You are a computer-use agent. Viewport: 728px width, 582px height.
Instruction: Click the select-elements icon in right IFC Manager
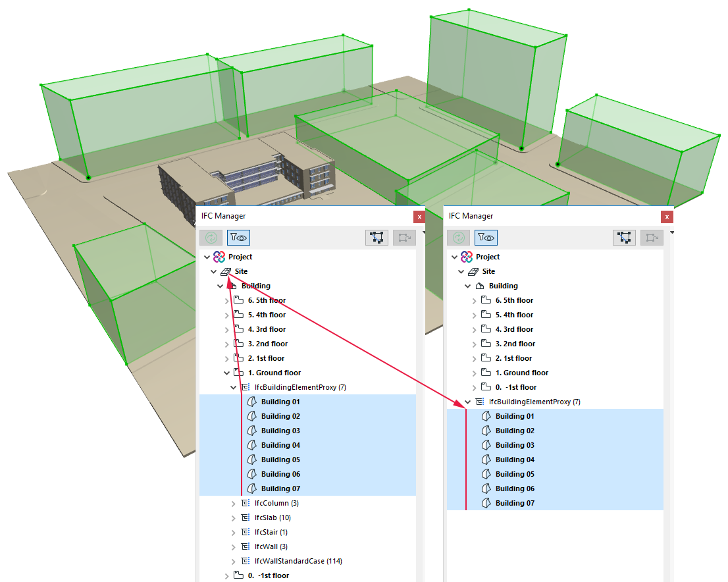[x=624, y=238]
